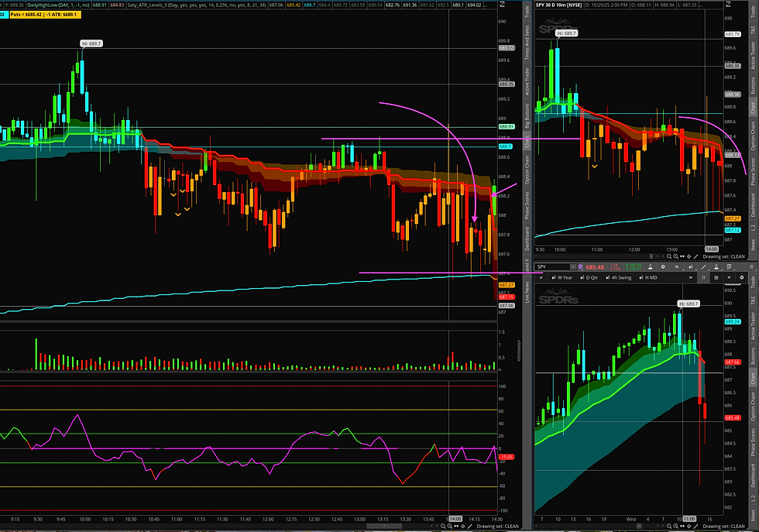Viewport: 759px width, 532px height.
Task: Click 14:00 time marker on main chart
Action: tap(455, 519)
